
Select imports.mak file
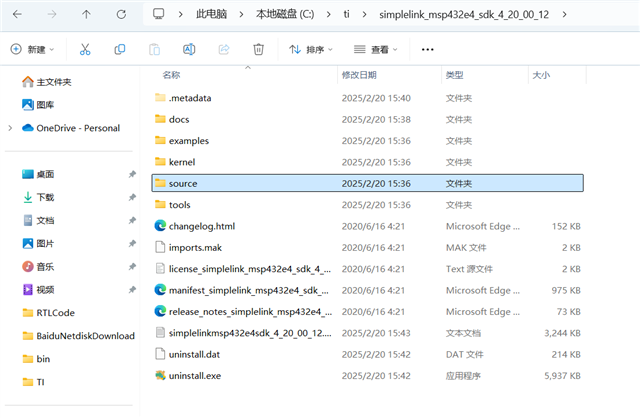[367, 248]
